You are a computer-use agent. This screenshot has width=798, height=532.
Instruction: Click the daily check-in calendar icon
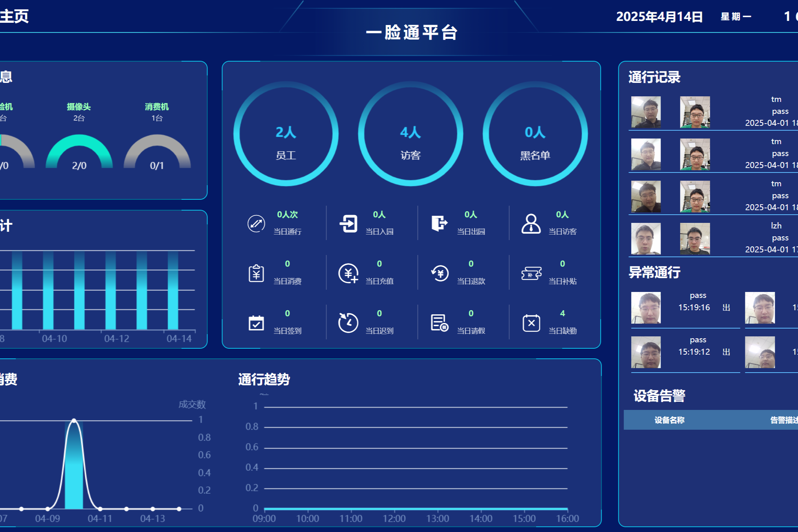click(256, 323)
